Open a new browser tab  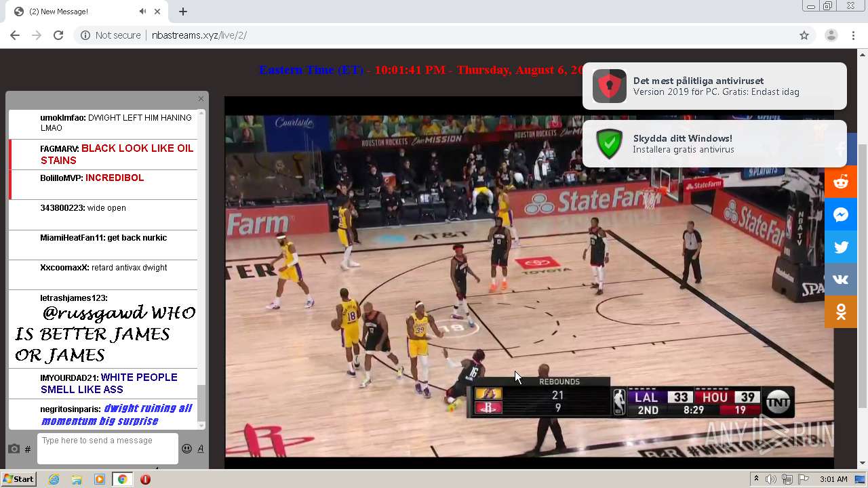[x=183, y=12]
